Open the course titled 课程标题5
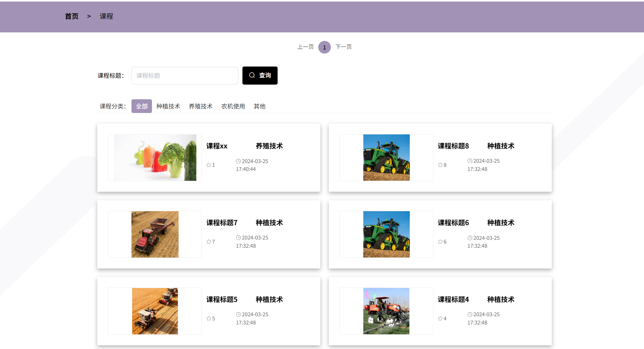The height and width of the screenshot is (349, 644). (x=222, y=299)
